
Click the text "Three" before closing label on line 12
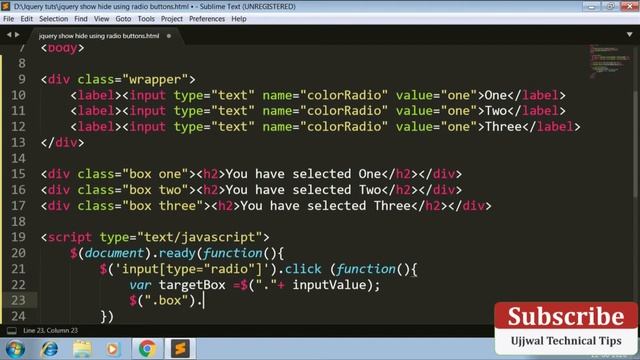point(503,127)
